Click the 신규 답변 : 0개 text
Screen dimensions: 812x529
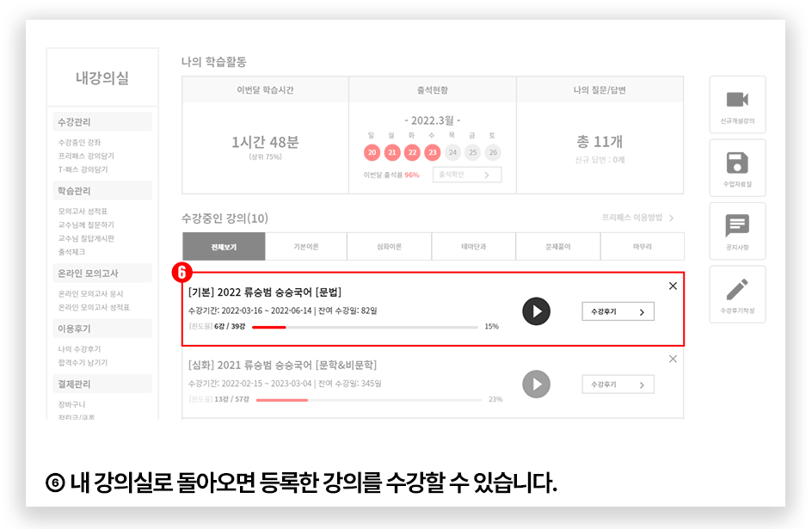(x=600, y=160)
